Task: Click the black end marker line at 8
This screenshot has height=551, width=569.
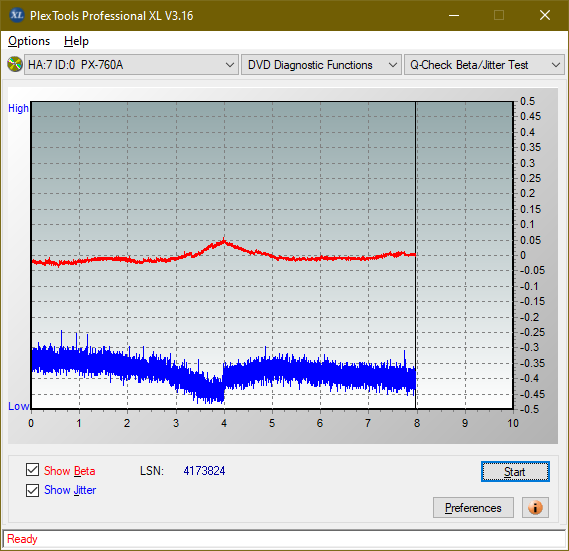Action: [x=416, y=254]
